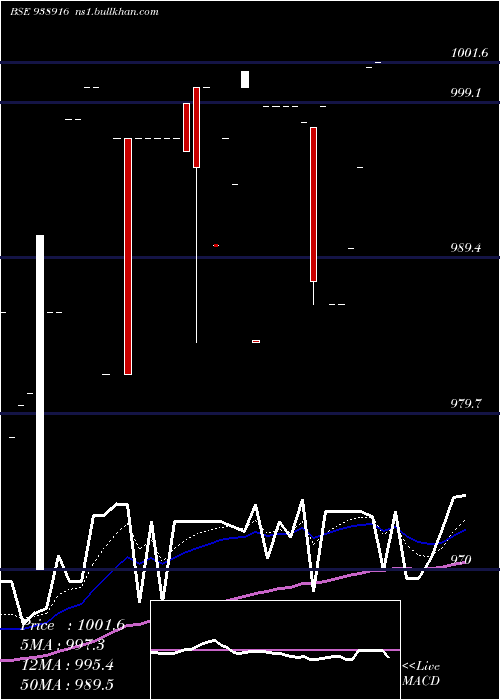This screenshot has height=700, width=500.
Task: Click the ns1.bullkhan.com source text
Action: click(115, 12)
